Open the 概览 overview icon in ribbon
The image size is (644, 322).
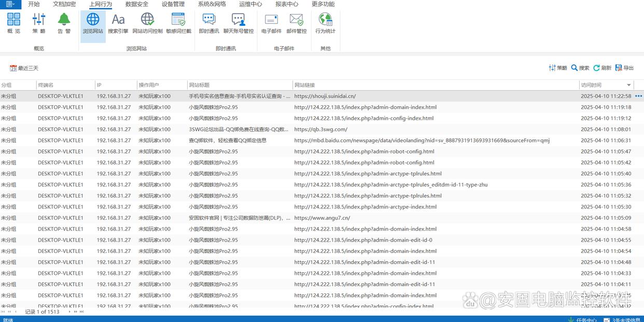(14, 23)
